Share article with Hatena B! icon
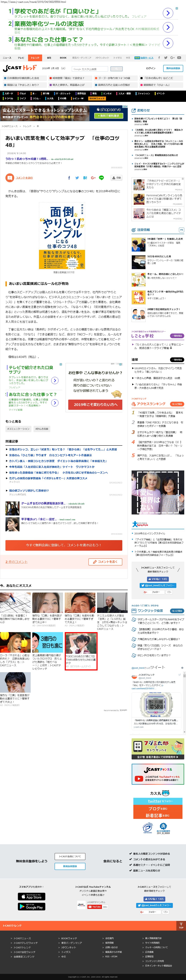This screenshot has width=186, height=980. [x=85, y=178]
